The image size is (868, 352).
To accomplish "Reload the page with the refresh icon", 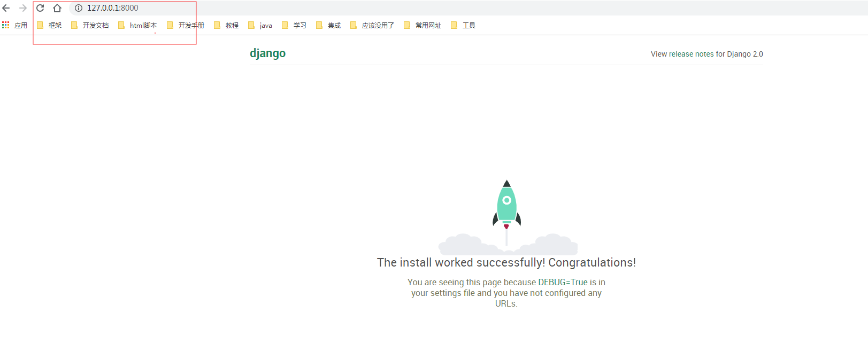I will point(40,8).
